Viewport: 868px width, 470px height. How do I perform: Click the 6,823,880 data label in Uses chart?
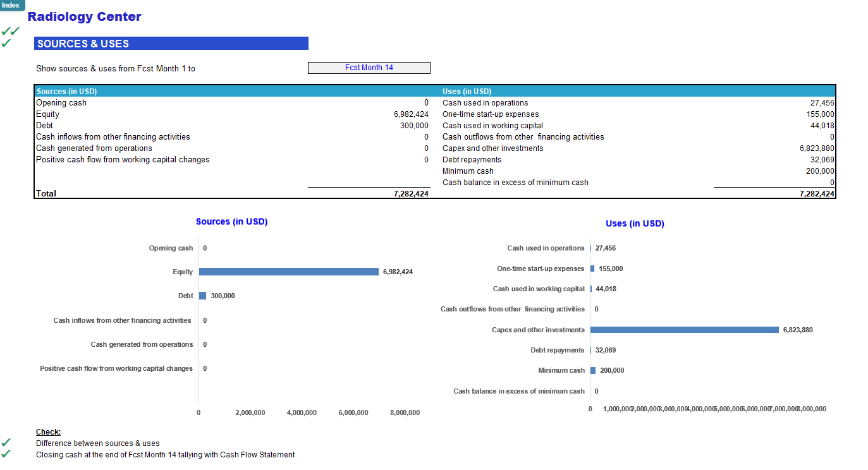tap(798, 330)
